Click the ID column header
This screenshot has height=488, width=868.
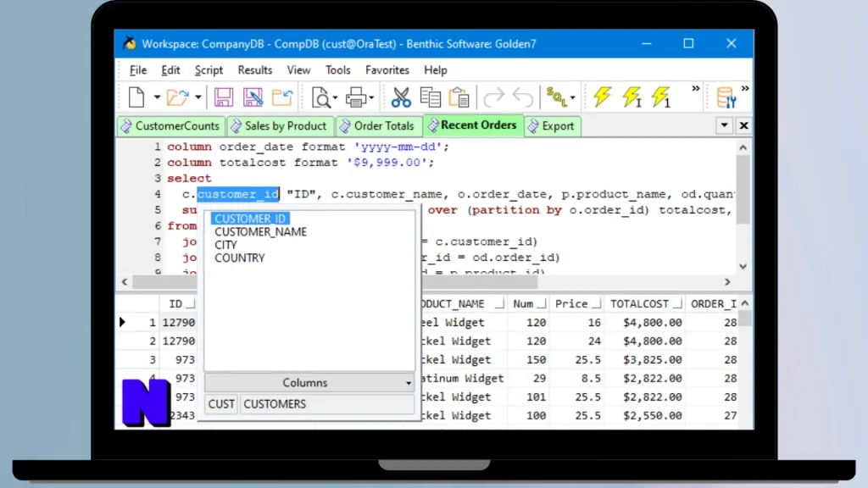tap(178, 304)
